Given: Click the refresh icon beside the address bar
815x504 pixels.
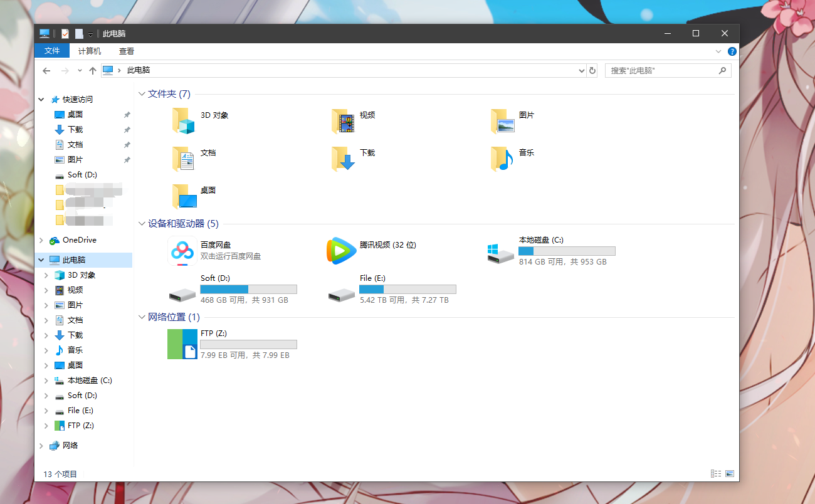Looking at the screenshot, I should click(x=592, y=70).
